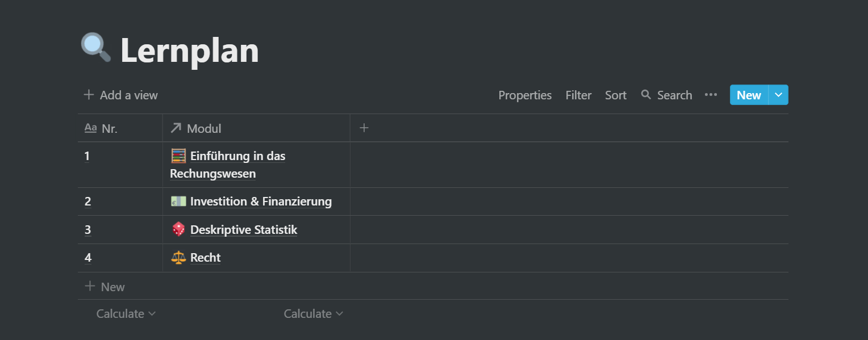Click the scales icon beside Recht

pyautogui.click(x=178, y=258)
